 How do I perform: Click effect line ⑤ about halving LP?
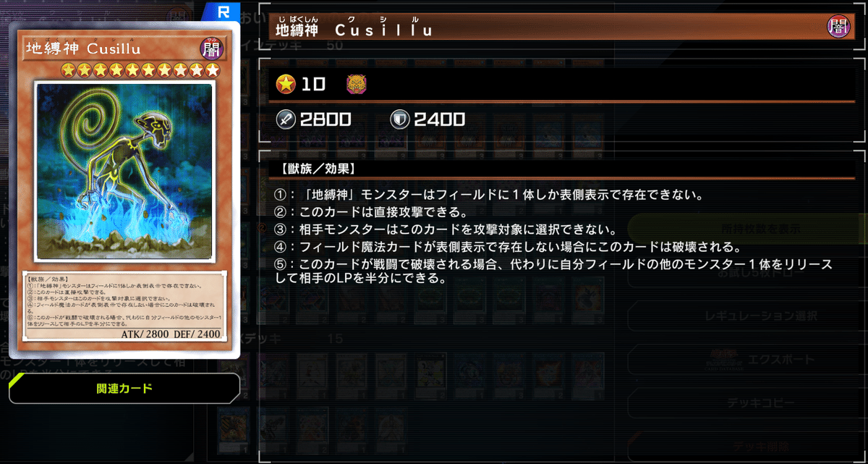(553, 271)
